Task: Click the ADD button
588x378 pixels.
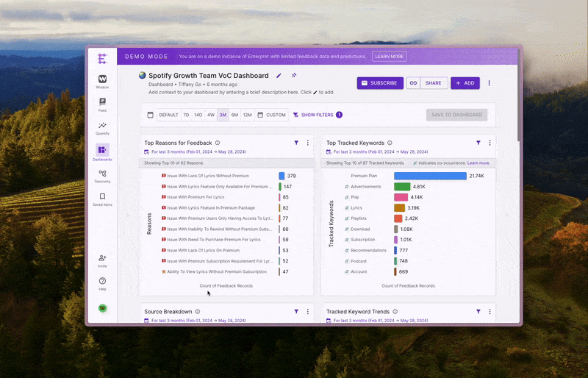Action: 465,83
